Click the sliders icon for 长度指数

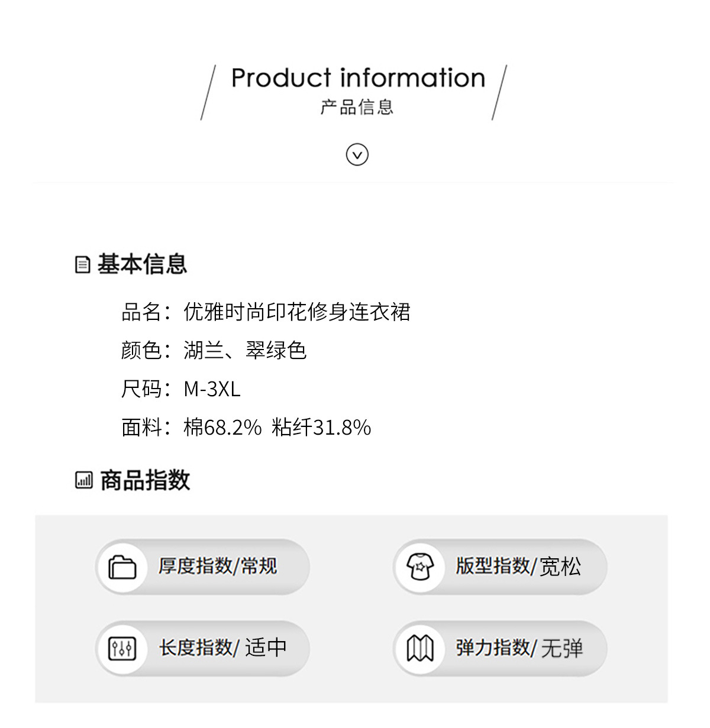tap(122, 649)
